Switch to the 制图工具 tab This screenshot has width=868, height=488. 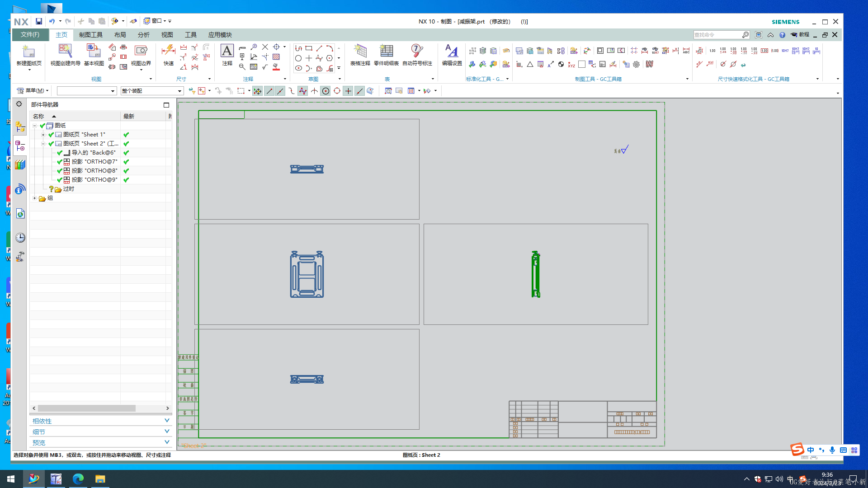coord(91,35)
